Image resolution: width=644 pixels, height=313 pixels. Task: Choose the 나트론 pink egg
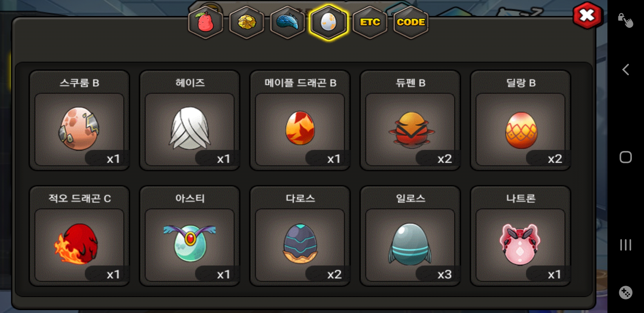[520, 236]
